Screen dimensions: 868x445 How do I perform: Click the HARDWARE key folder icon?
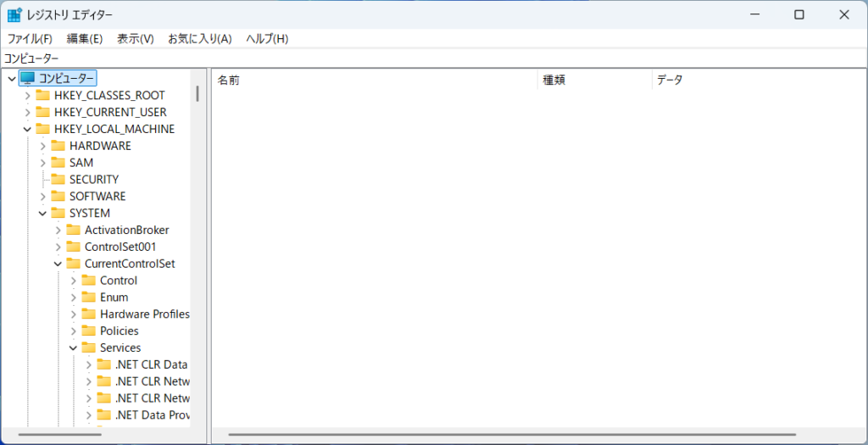(58, 146)
